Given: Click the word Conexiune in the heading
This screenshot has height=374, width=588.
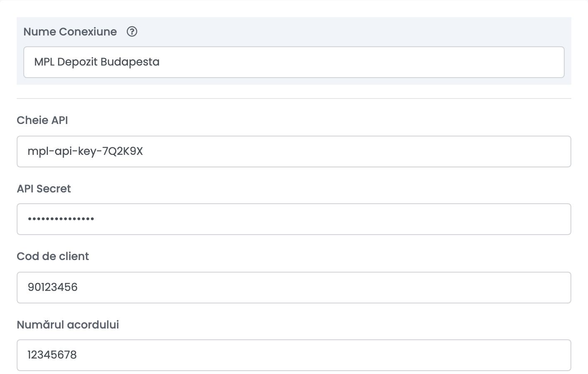Looking at the screenshot, I should (88, 32).
